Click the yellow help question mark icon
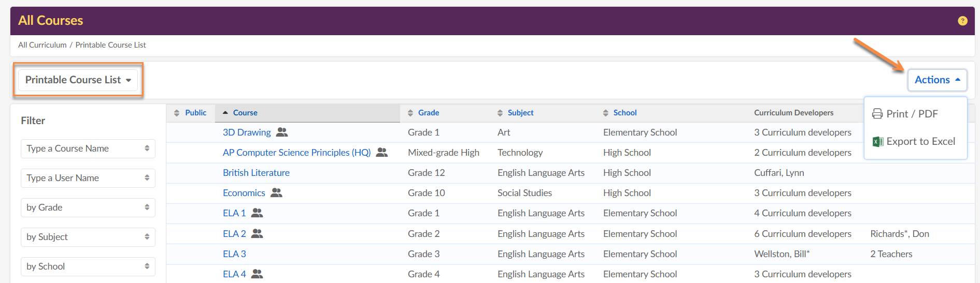Viewport: 980px width, 283px height. (x=962, y=21)
